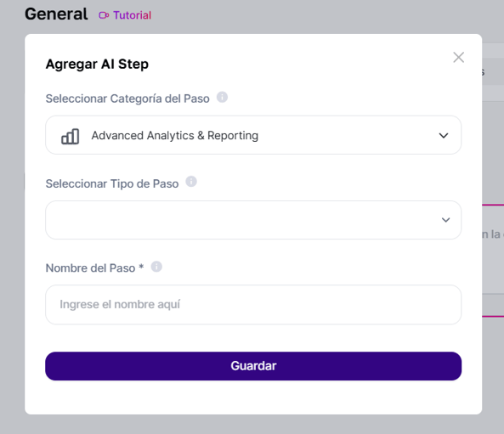Screen dimensions: 504x434
Task: Click info icon next to Seleccionar Tipo de Paso
Action: tap(191, 182)
